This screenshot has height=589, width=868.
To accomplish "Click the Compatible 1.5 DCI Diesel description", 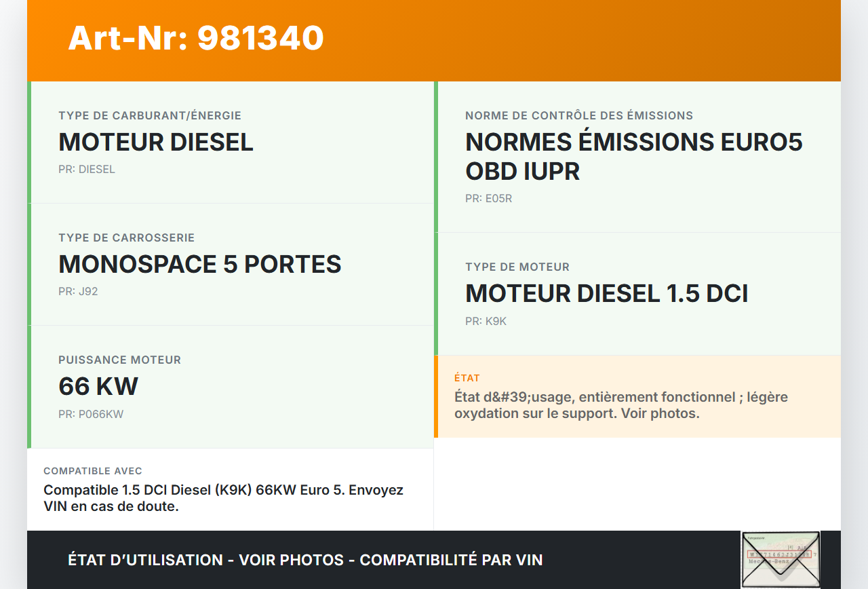I will click(223, 498).
